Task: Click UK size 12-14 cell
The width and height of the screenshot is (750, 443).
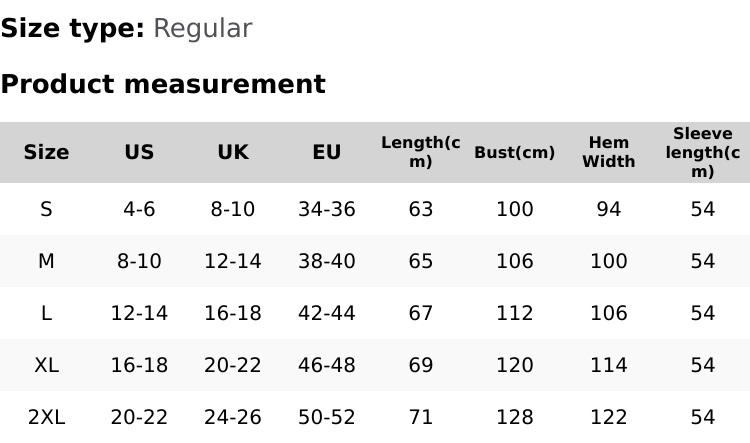Action: pos(233,261)
